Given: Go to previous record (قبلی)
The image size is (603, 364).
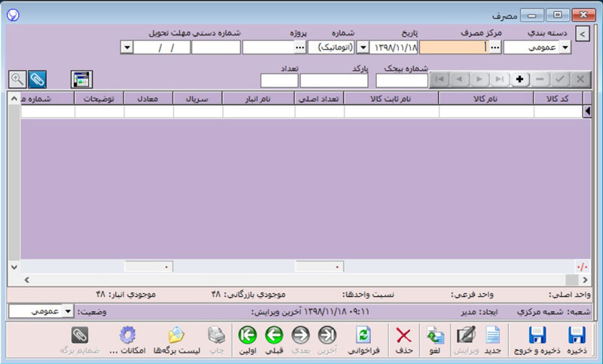Looking at the screenshot, I should pos(274,340).
